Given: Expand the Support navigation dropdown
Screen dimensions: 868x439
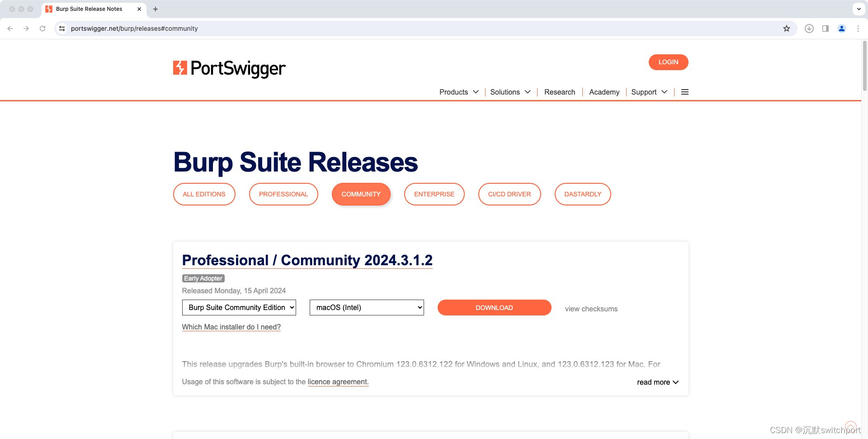Looking at the screenshot, I should tap(649, 92).
